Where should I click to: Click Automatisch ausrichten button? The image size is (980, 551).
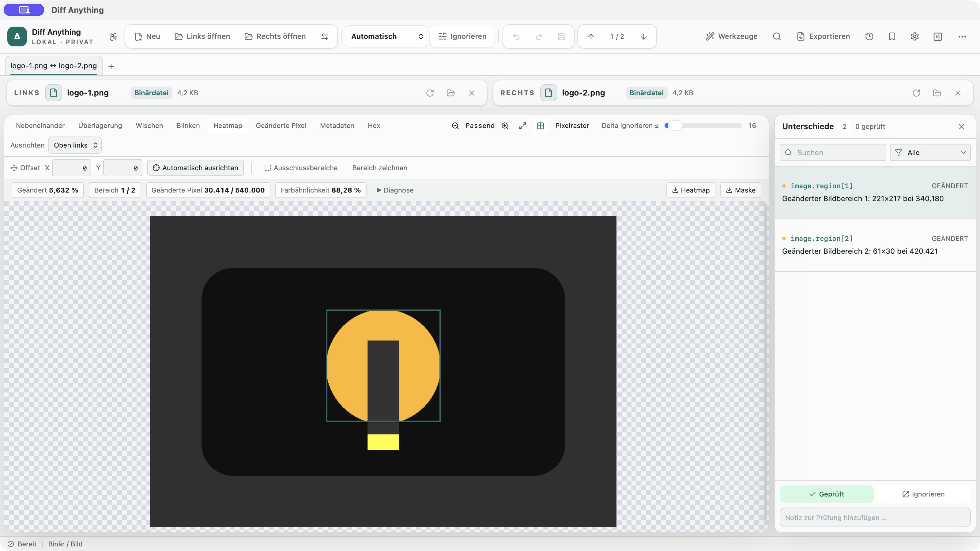click(x=196, y=168)
